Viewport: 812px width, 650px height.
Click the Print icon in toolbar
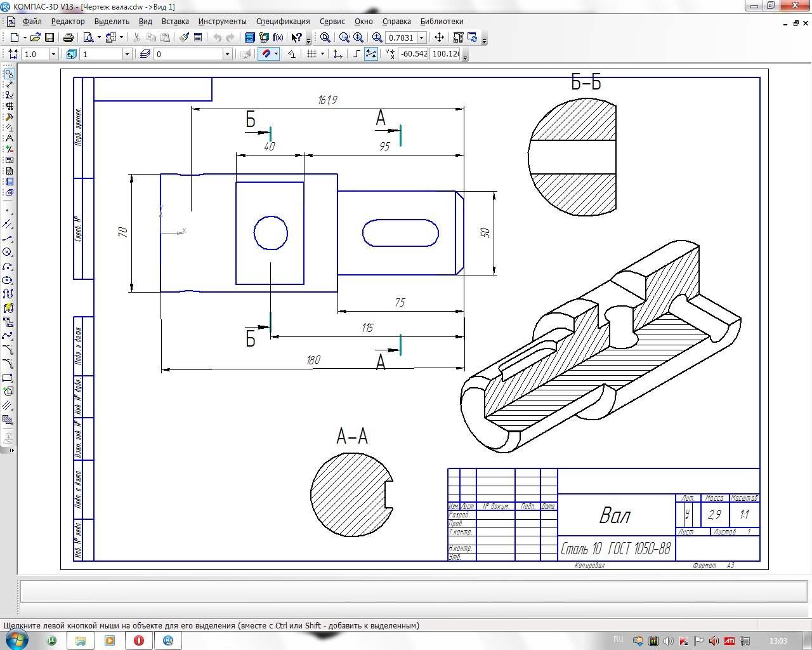69,37
